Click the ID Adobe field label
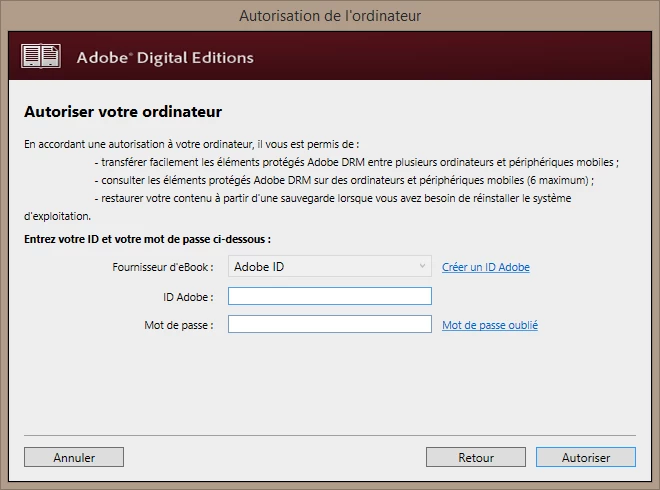This screenshot has height=490, width=660. [x=188, y=297]
